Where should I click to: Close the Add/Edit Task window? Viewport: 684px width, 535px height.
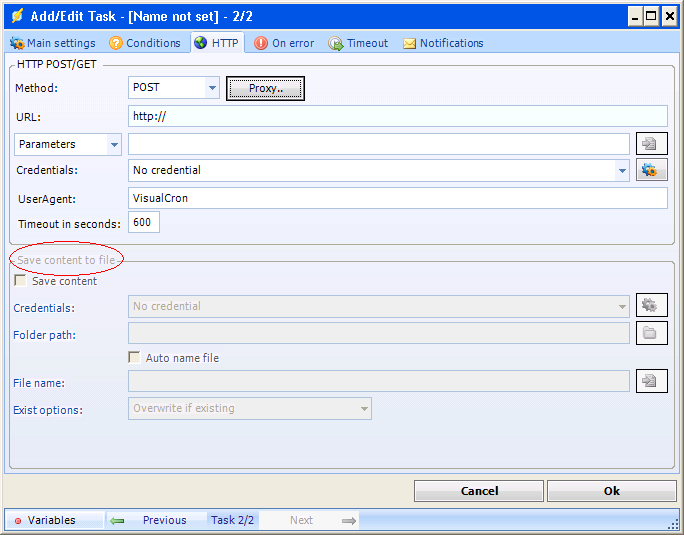pyautogui.click(x=670, y=17)
